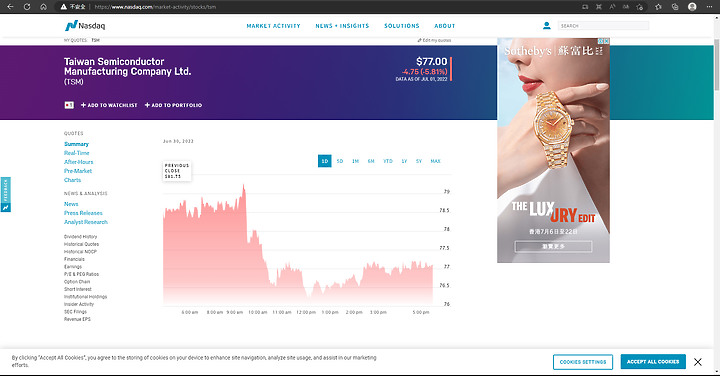This screenshot has width=720, height=376.
Task: Open the browser settings and more menu
Action: 709,7
